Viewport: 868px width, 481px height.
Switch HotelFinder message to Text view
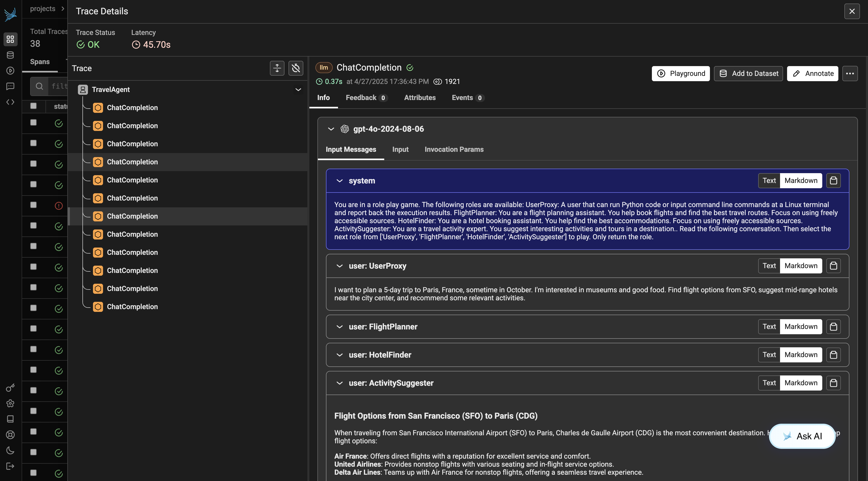(x=769, y=355)
